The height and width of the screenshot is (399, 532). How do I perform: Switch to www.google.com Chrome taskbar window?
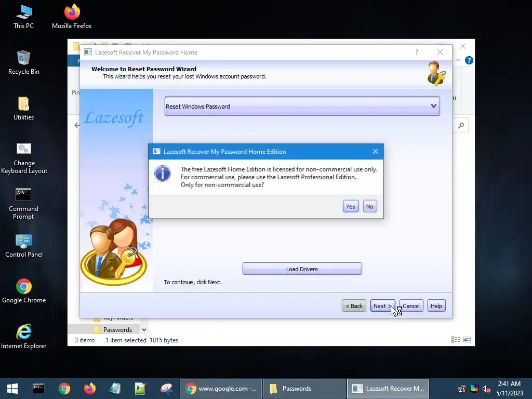click(x=221, y=389)
